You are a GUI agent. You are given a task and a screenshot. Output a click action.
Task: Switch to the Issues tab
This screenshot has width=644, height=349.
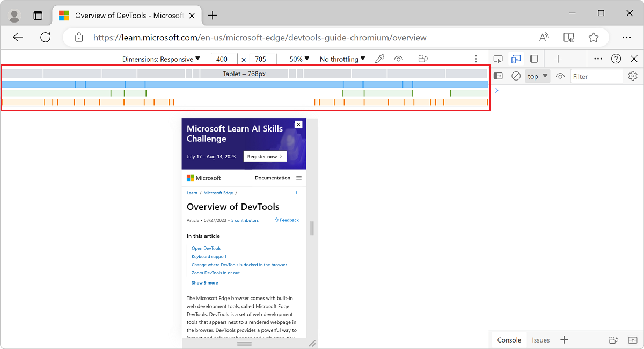tap(541, 340)
